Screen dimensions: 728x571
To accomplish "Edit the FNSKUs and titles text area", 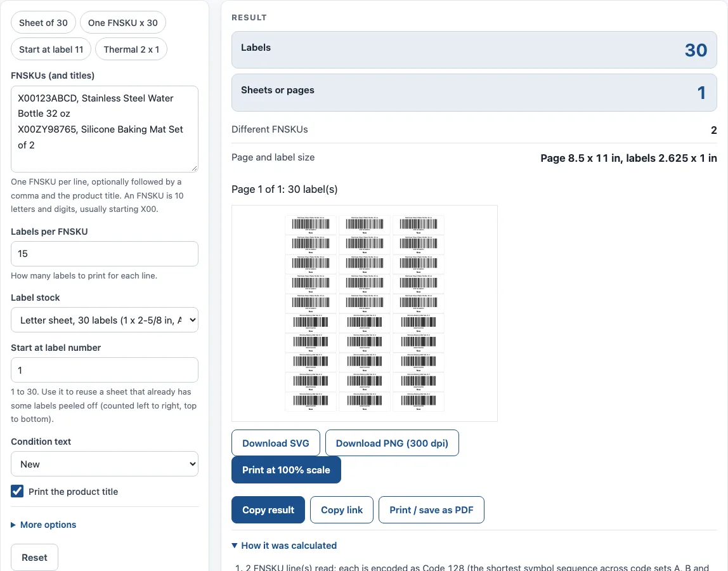I will coord(105,129).
